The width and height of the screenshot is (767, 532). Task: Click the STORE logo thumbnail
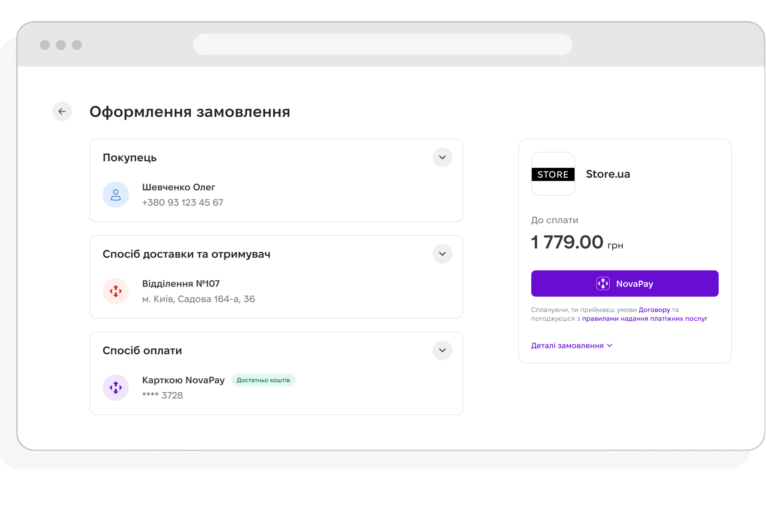click(553, 174)
